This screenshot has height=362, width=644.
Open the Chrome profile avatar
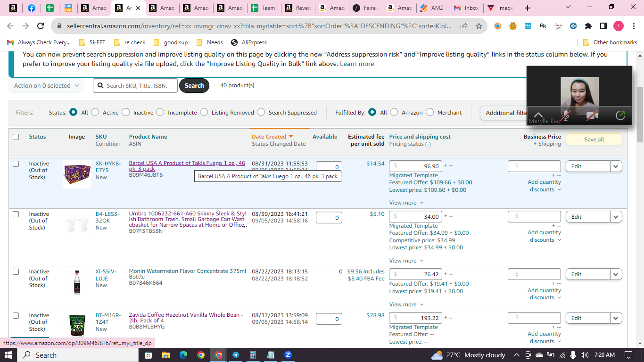pos(618,26)
